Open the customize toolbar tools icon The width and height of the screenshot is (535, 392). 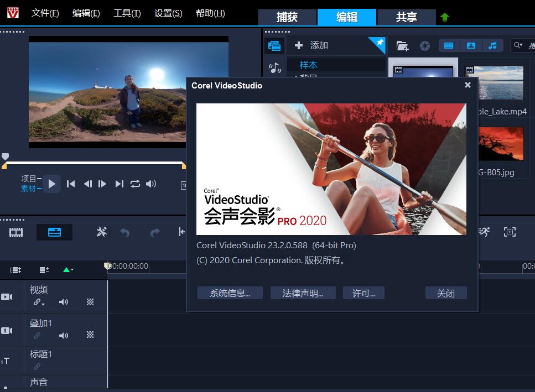pos(101,232)
